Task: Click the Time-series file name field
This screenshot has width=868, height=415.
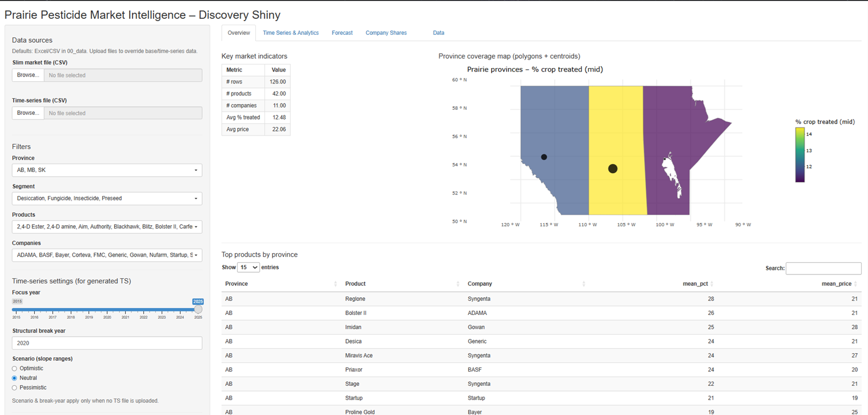Action: (x=123, y=113)
